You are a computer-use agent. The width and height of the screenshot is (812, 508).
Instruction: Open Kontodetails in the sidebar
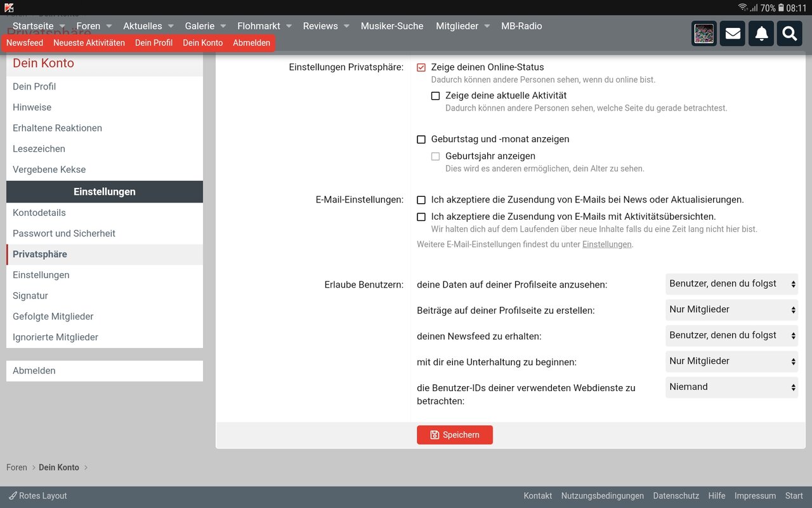click(x=105, y=213)
